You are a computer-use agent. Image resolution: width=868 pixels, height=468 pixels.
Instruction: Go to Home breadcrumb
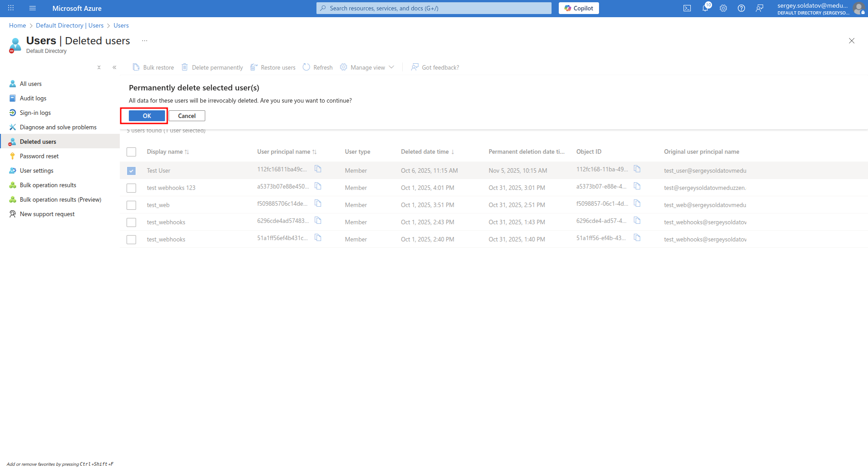click(x=18, y=25)
